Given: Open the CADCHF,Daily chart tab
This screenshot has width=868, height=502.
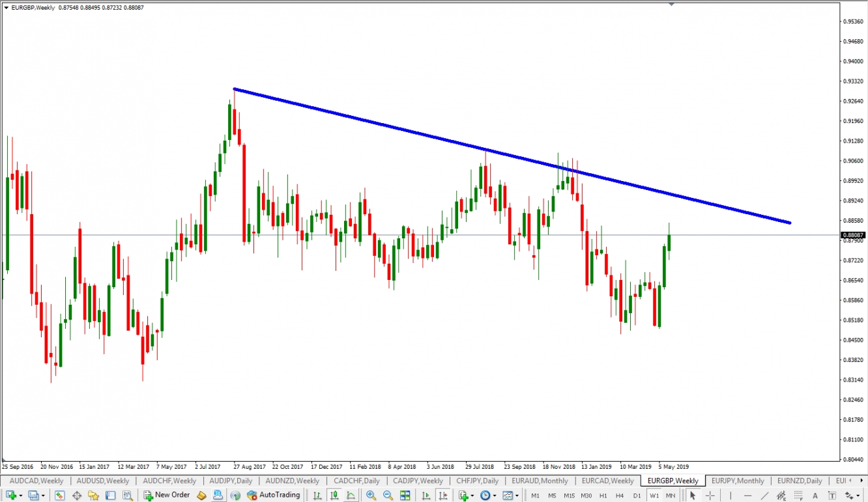Looking at the screenshot, I should coord(356,481).
